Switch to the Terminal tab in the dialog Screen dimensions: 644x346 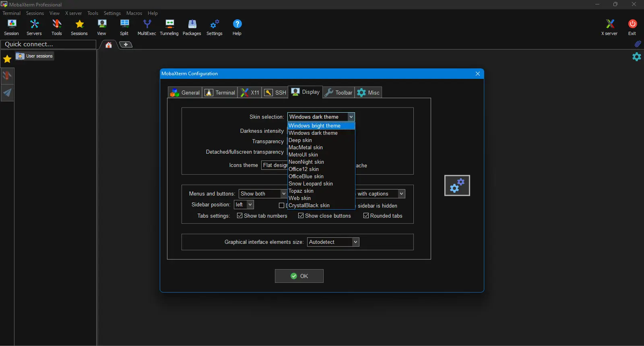click(x=220, y=93)
